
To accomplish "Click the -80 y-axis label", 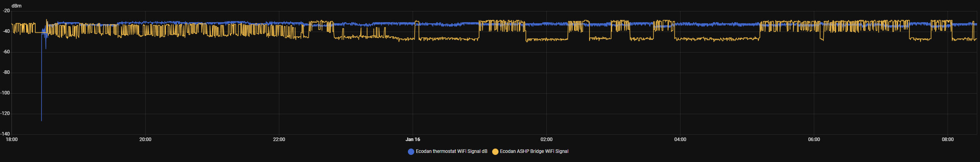I will 6,73.
